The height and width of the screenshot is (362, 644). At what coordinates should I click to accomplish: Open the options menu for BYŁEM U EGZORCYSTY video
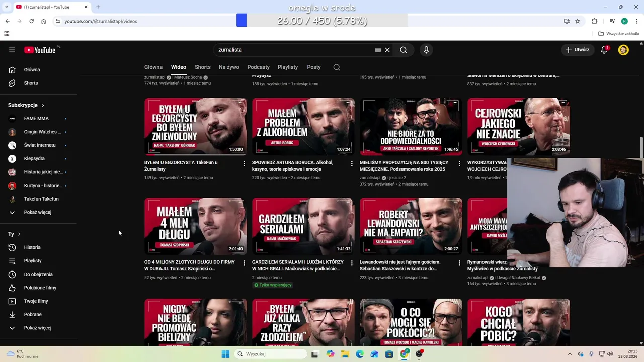(244, 163)
